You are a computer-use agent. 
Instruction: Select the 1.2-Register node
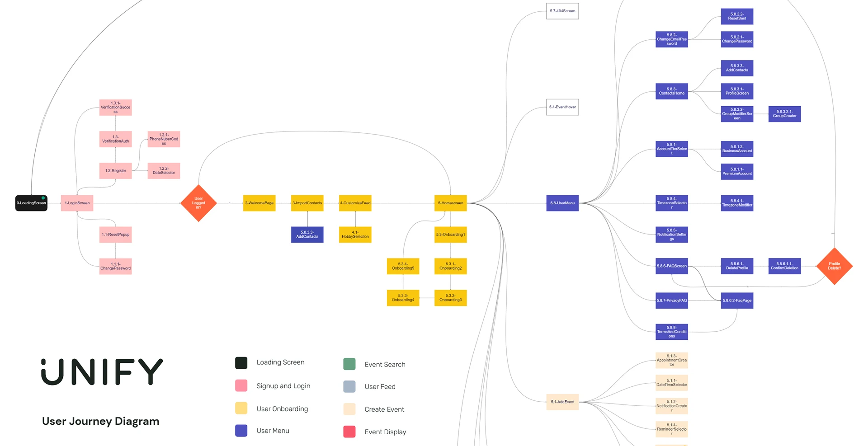[x=115, y=171]
